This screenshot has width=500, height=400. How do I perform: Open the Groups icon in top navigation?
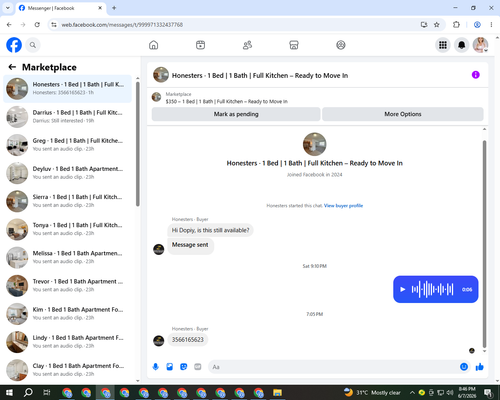click(341, 45)
